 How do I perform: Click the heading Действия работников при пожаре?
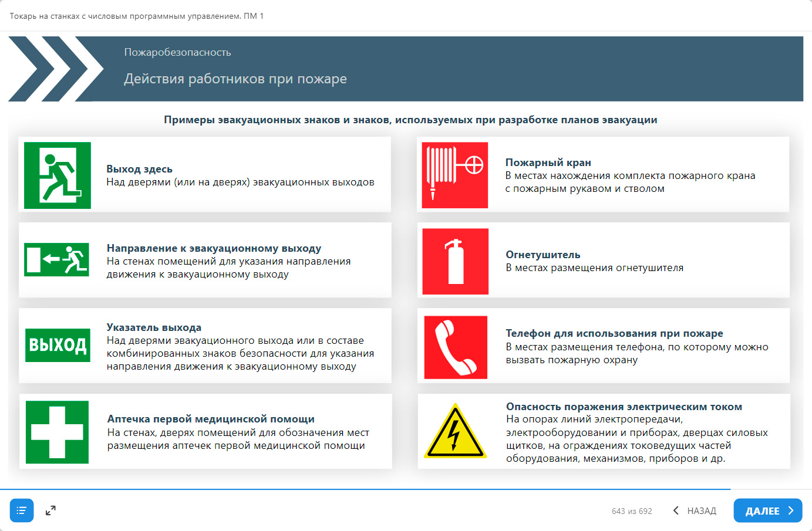tap(235, 79)
